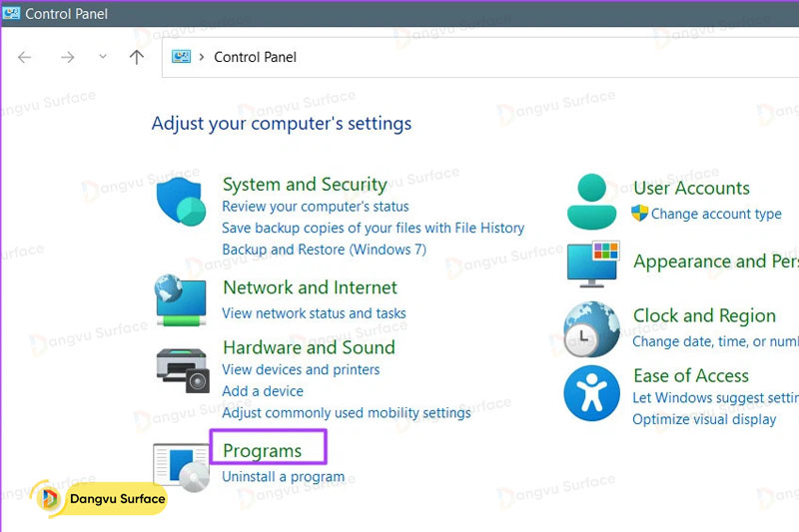The height and width of the screenshot is (532, 799).
Task: Click Optimize visual display link
Action: (x=704, y=419)
